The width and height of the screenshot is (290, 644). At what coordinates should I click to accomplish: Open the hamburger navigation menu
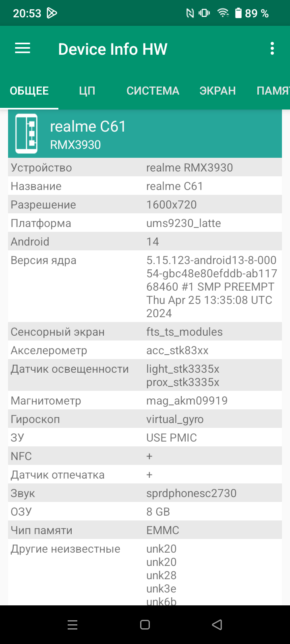point(23,49)
